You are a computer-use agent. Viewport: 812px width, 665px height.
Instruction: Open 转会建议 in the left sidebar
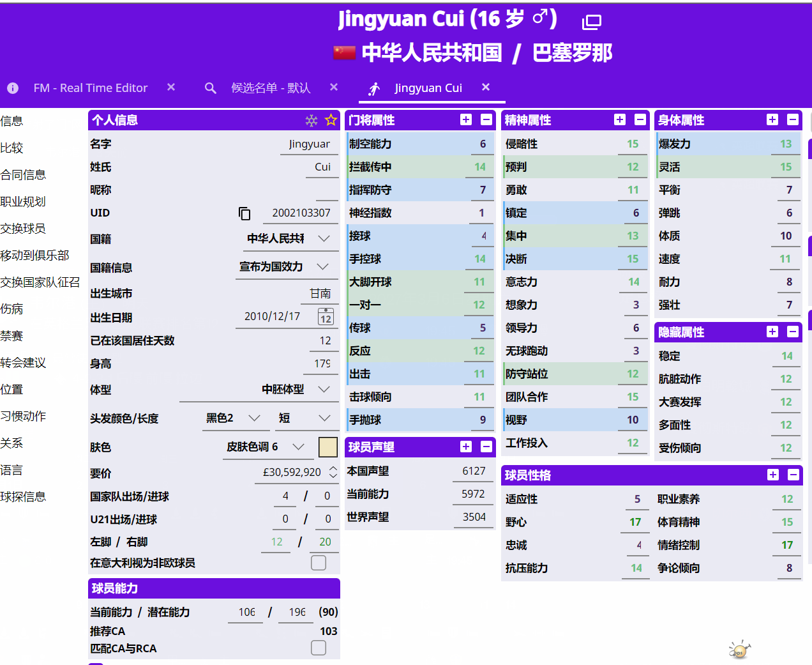[24, 363]
